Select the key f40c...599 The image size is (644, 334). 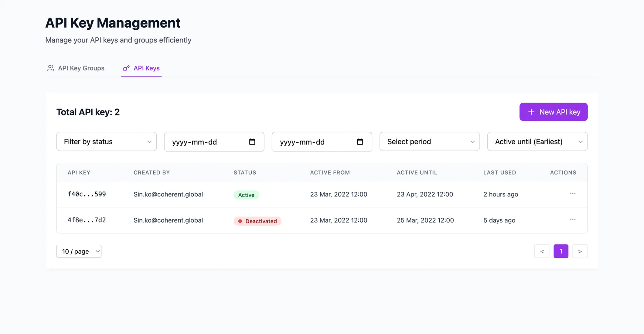87,194
